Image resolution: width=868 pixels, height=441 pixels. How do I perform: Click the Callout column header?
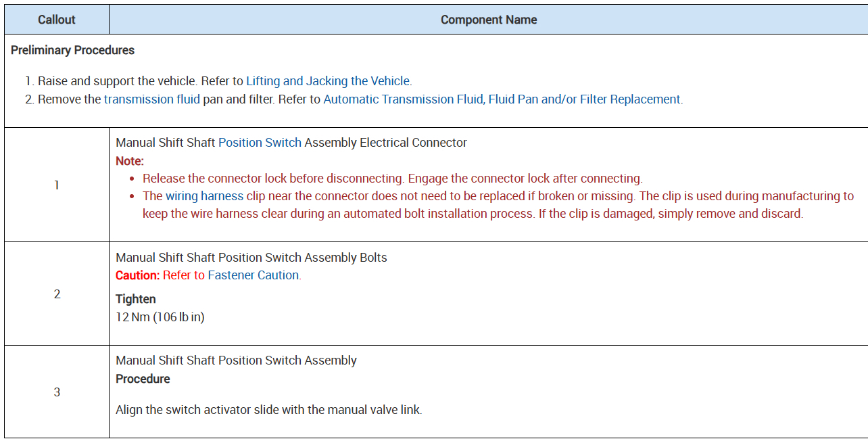coord(57,20)
